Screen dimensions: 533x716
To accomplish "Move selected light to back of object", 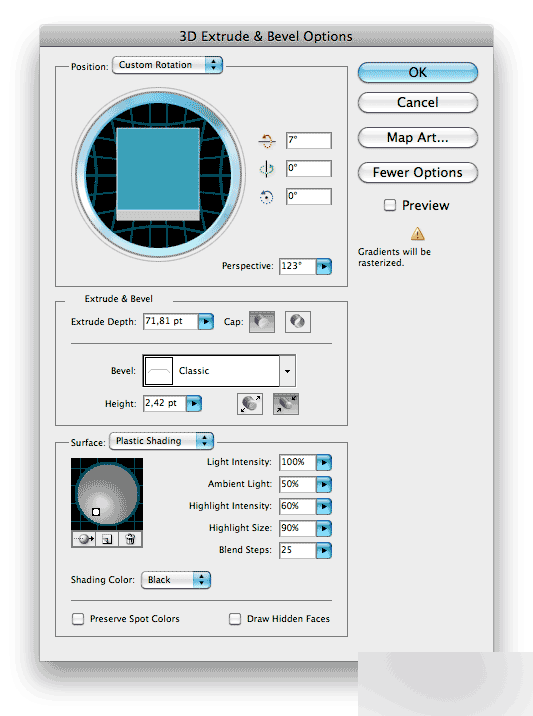I will click(84, 539).
